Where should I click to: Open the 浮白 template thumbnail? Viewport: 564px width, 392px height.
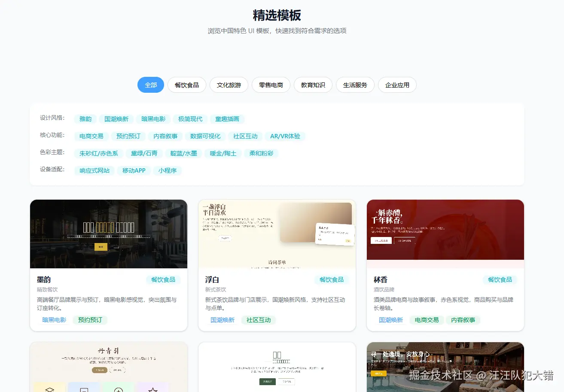coord(277,234)
